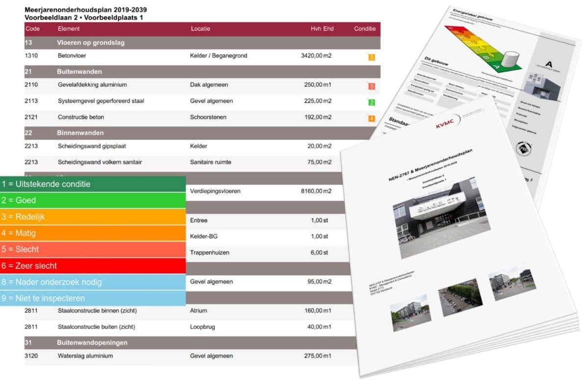The width and height of the screenshot is (588, 380).
Task: Click the 'Voorbeeldlaan 2 • Voorbeeldplaats 1' subtitle
Action: point(84,18)
